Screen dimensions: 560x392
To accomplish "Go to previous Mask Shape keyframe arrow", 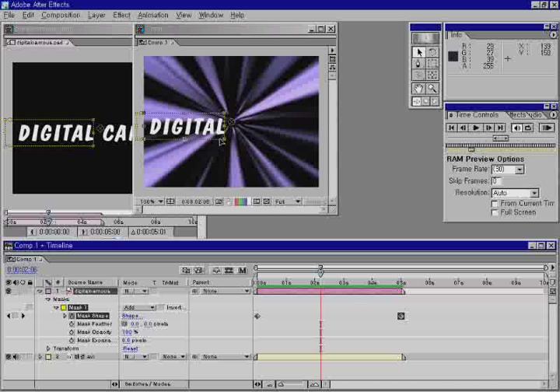I will [x=9, y=316].
